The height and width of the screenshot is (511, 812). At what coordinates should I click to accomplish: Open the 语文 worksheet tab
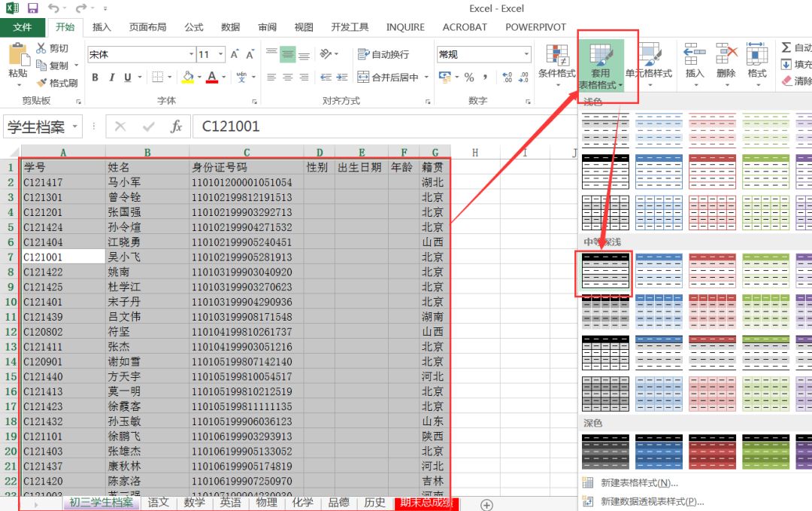click(x=158, y=503)
